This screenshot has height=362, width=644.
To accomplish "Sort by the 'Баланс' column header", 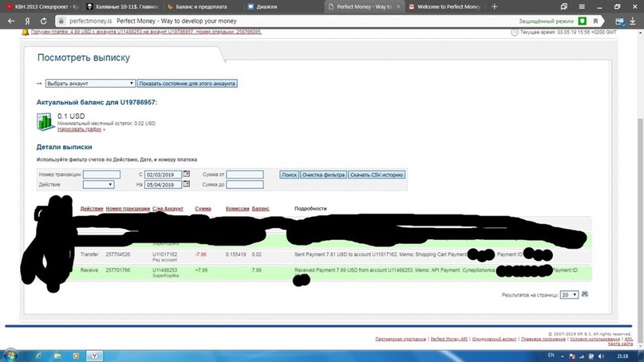I will coord(260,208).
